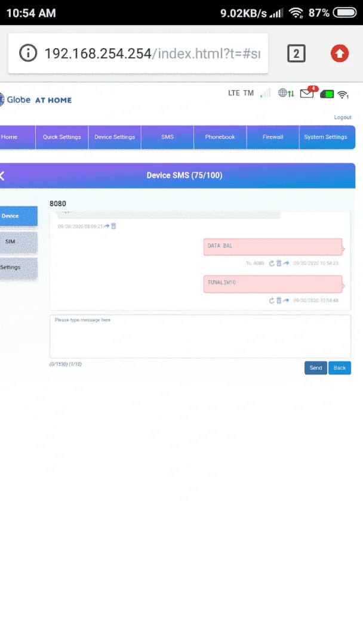This screenshot has width=363, height=644.
Task: Delete the DATA BAL message
Action: point(279,264)
